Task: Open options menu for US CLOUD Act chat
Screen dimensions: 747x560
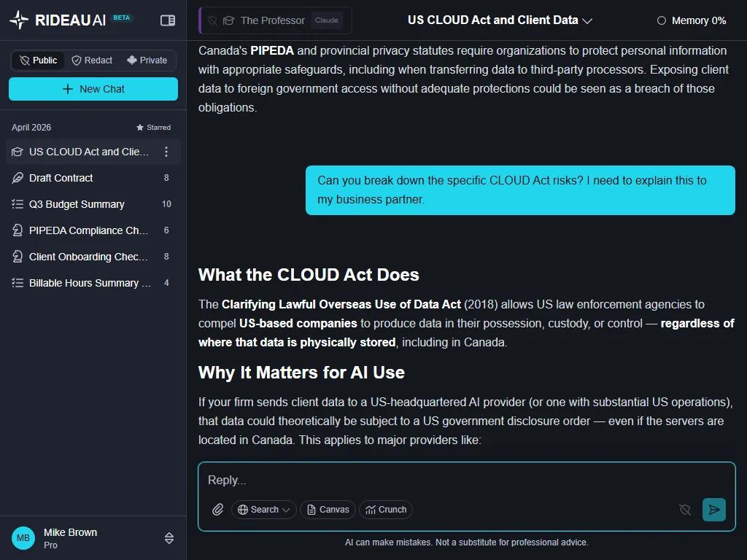Action: 166,152
